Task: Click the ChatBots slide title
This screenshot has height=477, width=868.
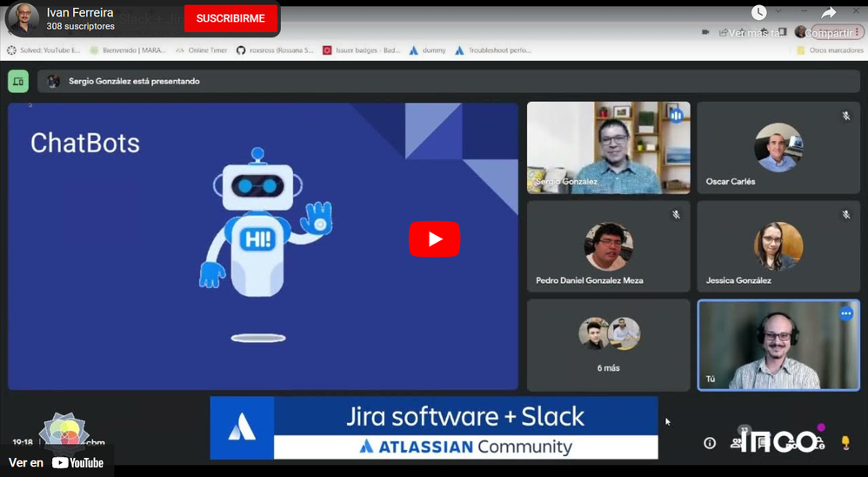Action: coord(84,143)
